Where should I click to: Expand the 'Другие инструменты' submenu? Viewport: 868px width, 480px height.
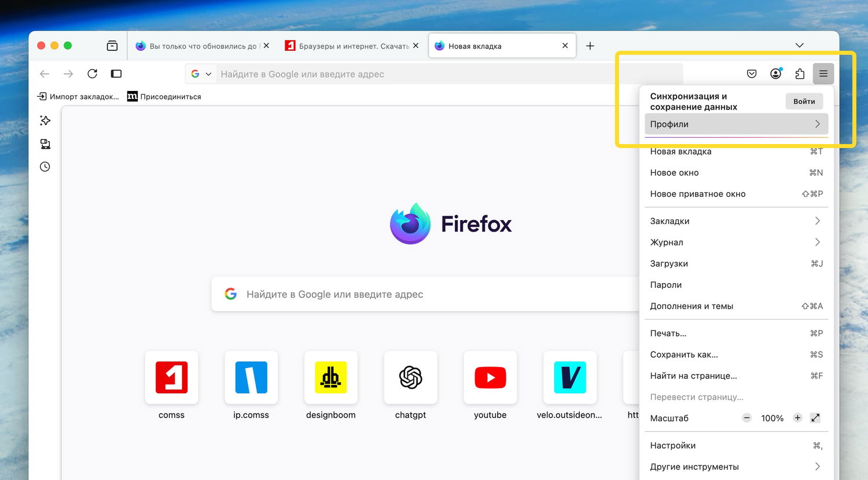coord(737,467)
